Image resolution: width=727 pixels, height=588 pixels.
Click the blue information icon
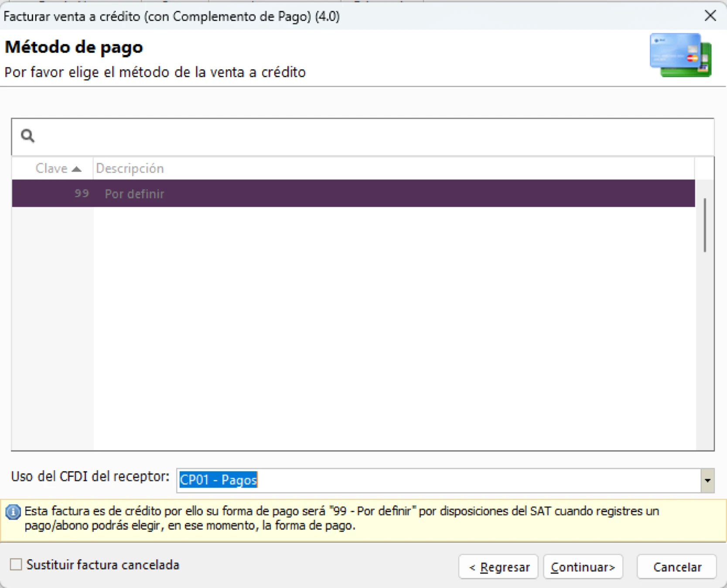click(13, 512)
